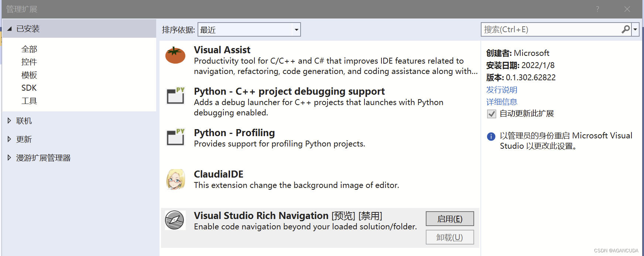Screen dimensions: 644x256
Task: Toggle the auto-update extension checkbox
Action: pos(491,114)
